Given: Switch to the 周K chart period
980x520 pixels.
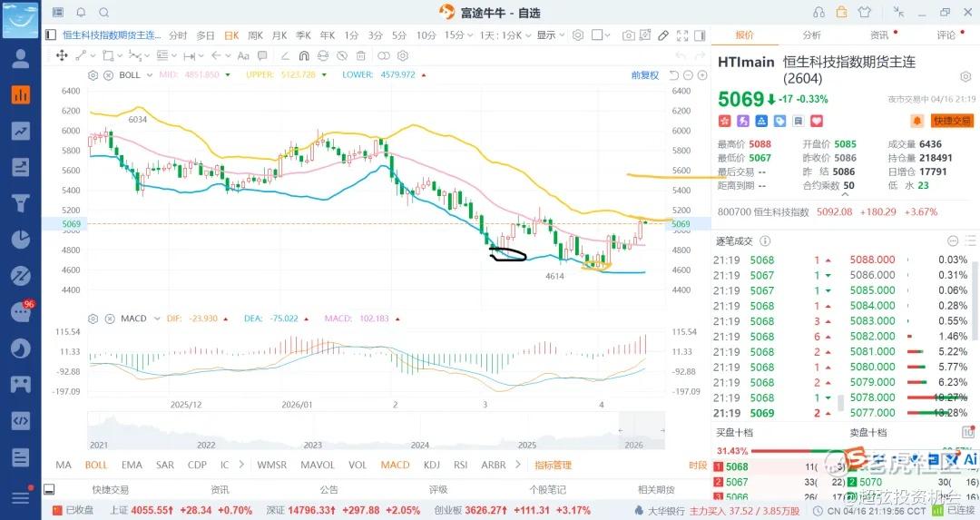Looking at the screenshot, I should click(x=254, y=35).
